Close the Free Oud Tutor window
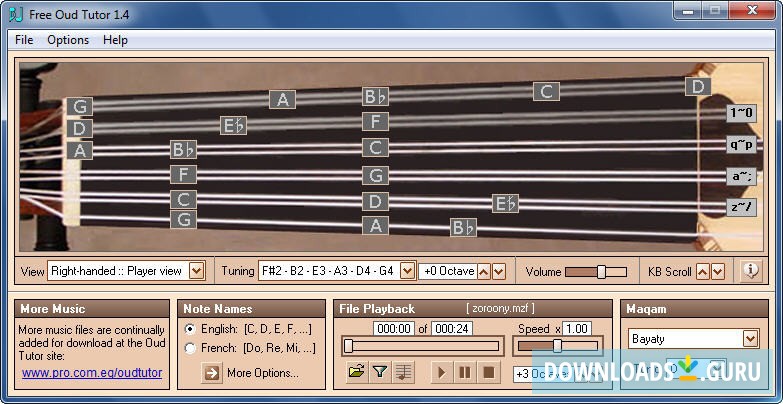783x404 pixels. pos(751,11)
